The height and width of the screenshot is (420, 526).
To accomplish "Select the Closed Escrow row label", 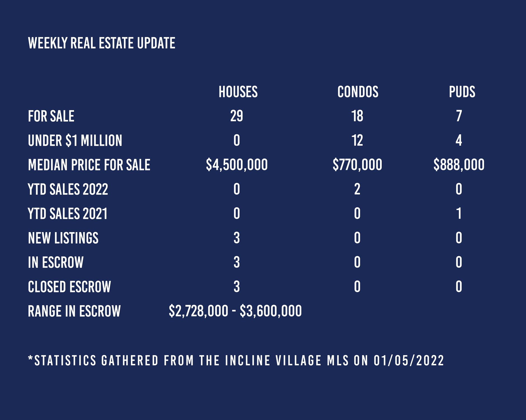I will [69, 287].
